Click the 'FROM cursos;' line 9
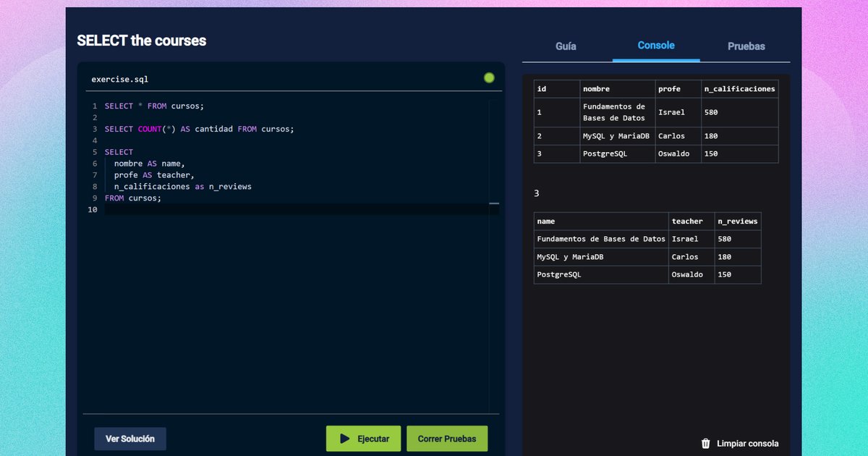This screenshot has height=456, width=868. click(133, 198)
